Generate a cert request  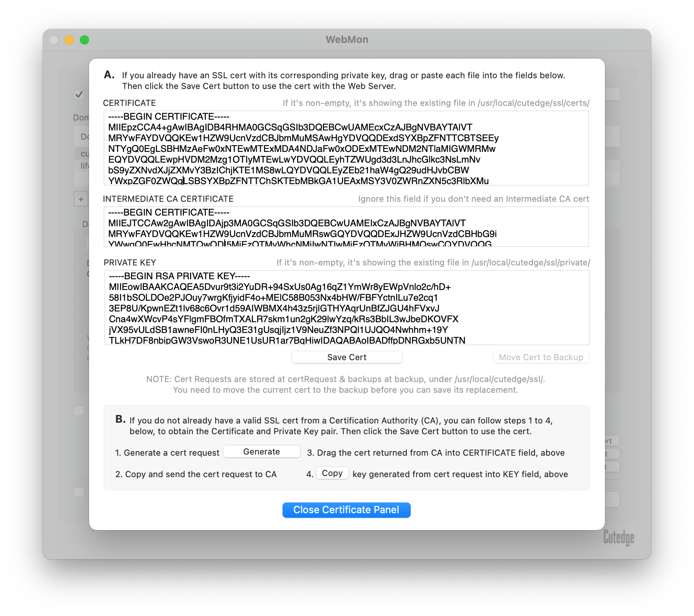click(262, 451)
